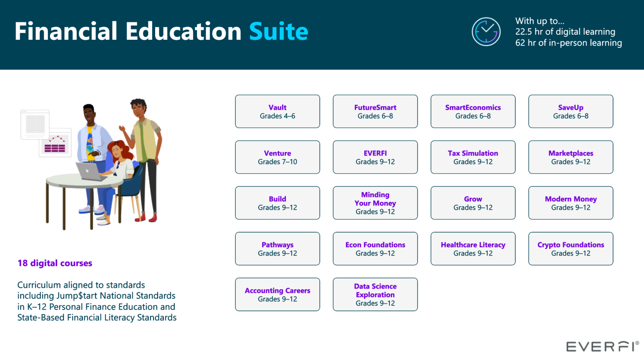The image size is (644, 359).
Task: Select the EVERFI Grades 9–12 course box
Action: [x=375, y=157]
